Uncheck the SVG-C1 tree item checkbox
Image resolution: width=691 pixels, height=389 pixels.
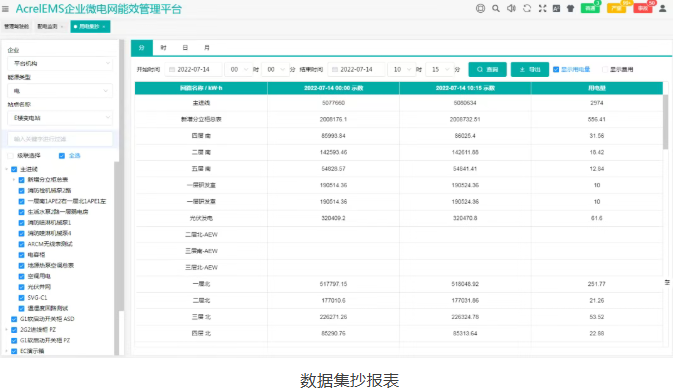click(21, 298)
